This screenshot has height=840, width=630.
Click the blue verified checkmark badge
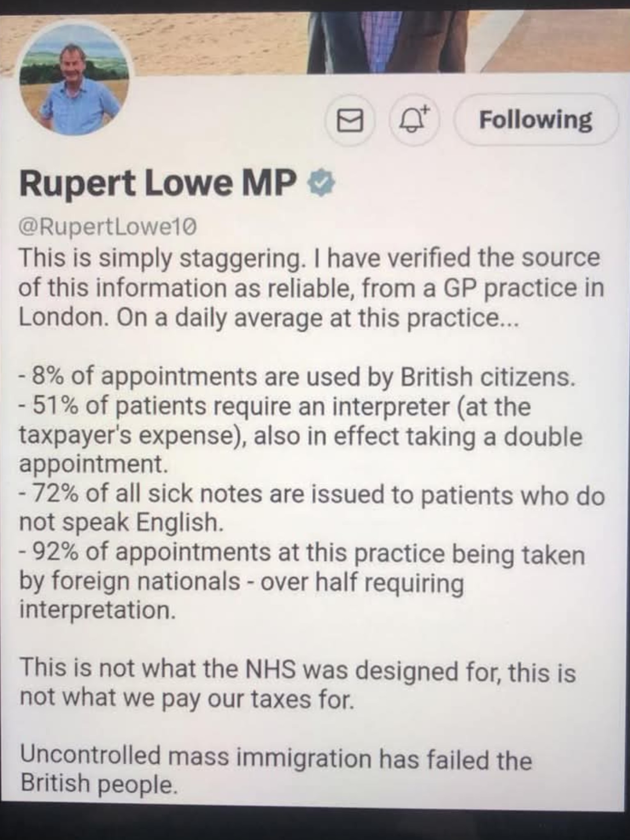pos(321,185)
